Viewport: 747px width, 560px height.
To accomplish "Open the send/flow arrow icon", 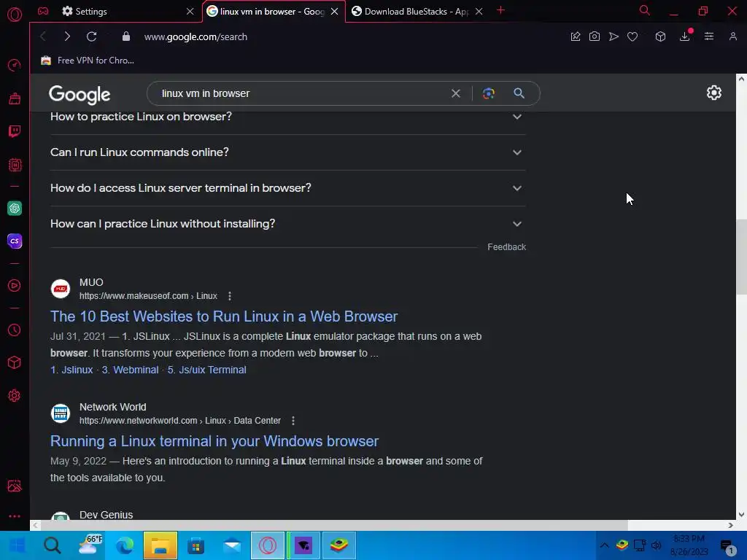I will coord(614,36).
